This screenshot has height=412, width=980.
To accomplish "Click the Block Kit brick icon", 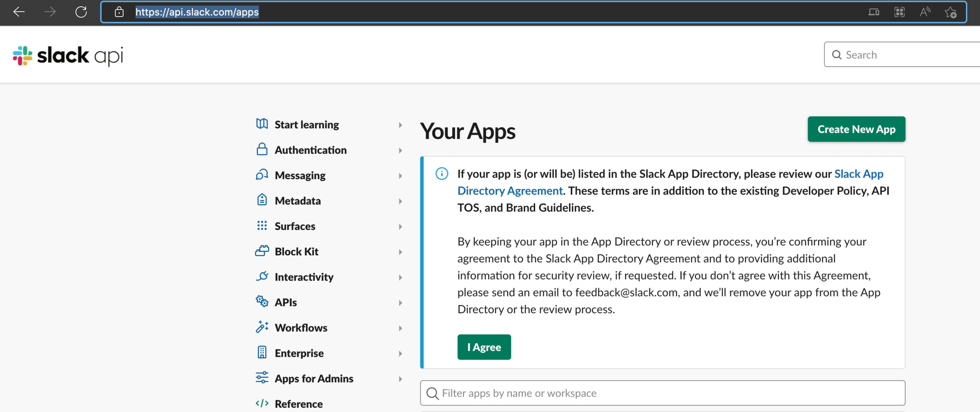I will pos(262,251).
